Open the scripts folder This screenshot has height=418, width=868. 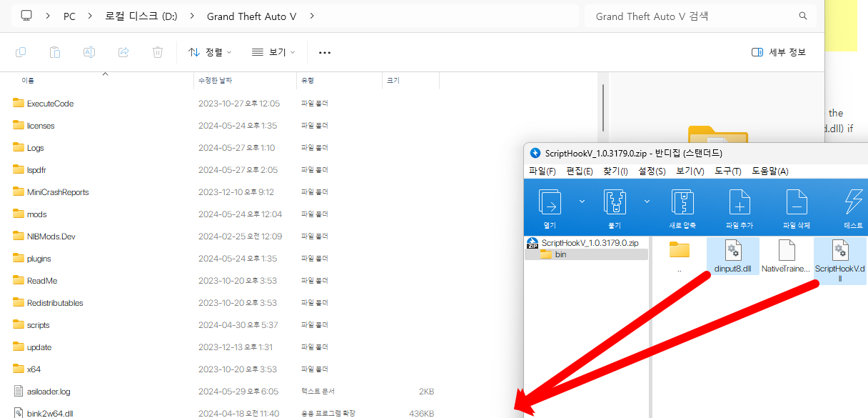(x=38, y=325)
